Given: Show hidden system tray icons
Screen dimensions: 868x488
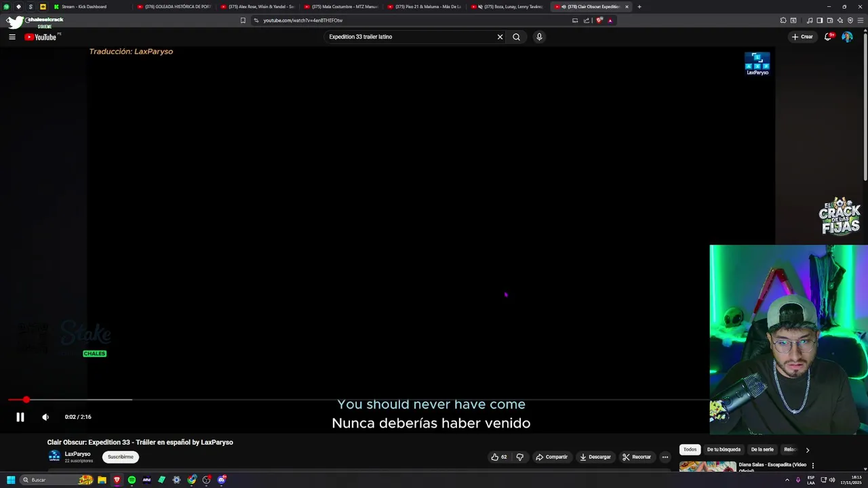Looking at the screenshot, I should point(787,480).
